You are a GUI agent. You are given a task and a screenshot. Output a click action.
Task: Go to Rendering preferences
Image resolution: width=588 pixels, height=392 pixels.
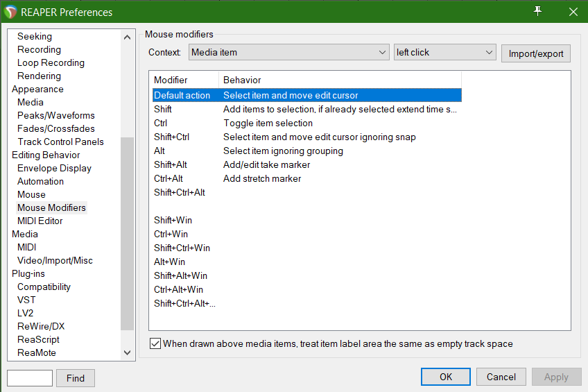click(x=39, y=76)
